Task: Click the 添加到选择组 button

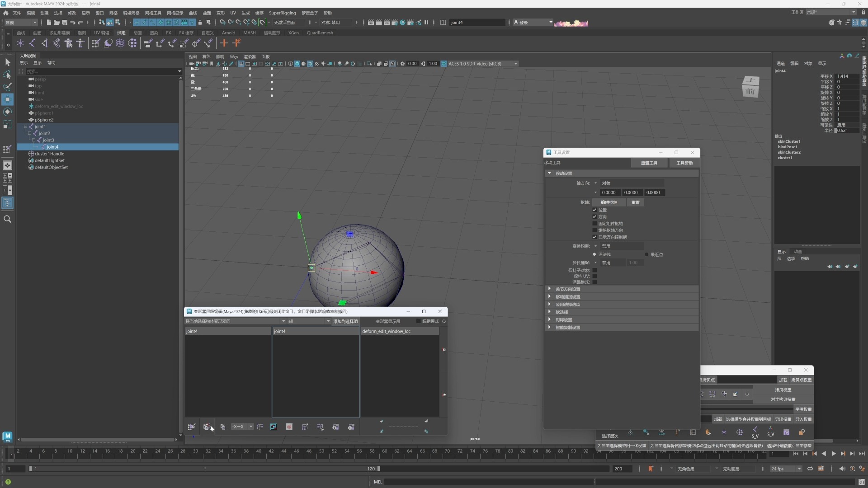Action: click(345, 321)
